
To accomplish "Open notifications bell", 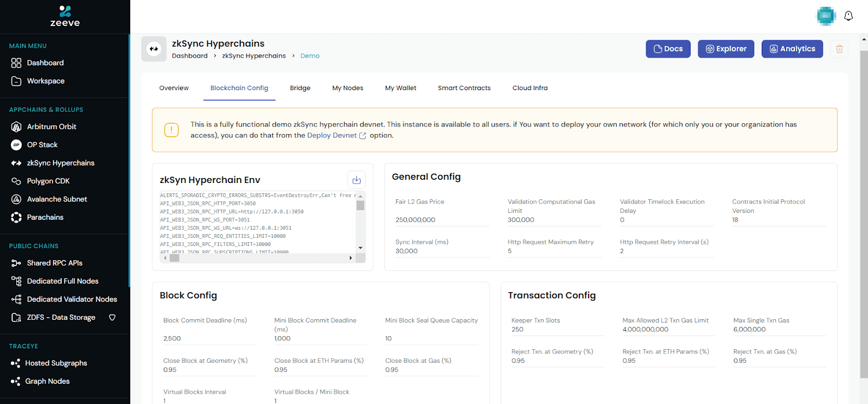I will (x=848, y=16).
